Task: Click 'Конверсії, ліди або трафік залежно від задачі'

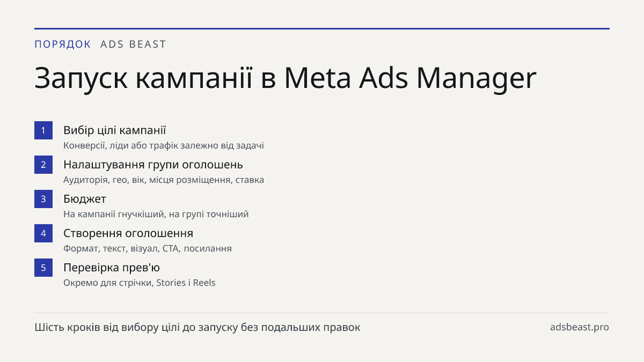Action: click(x=164, y=145)
